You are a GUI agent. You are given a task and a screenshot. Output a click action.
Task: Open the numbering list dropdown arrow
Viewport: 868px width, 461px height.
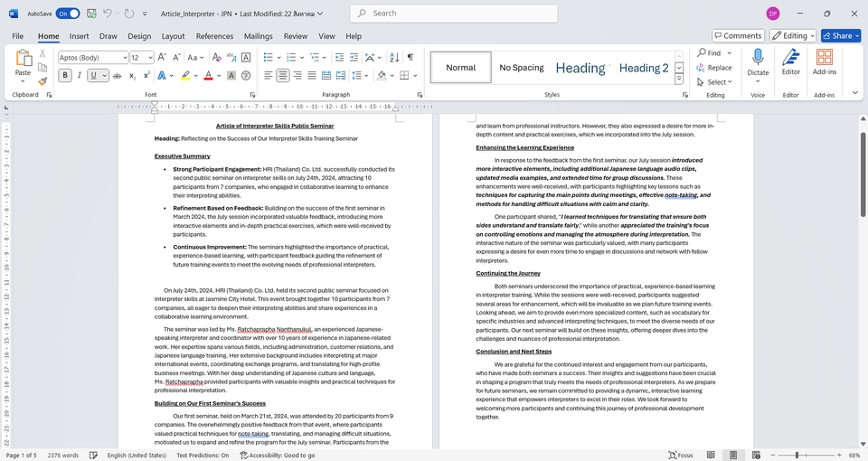[x=302, y=58]
